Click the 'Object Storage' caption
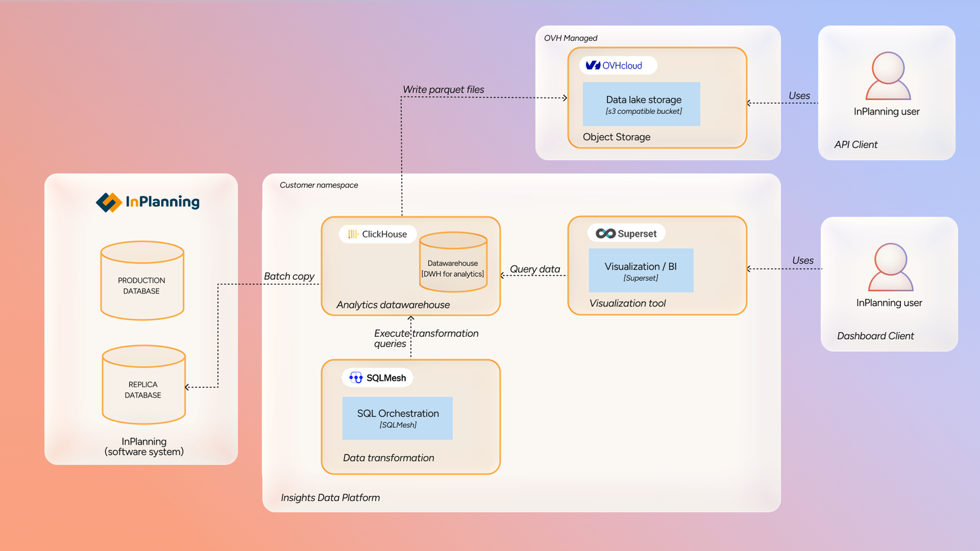The height and width of the screenshot is (551, 980). coord(617,137)
